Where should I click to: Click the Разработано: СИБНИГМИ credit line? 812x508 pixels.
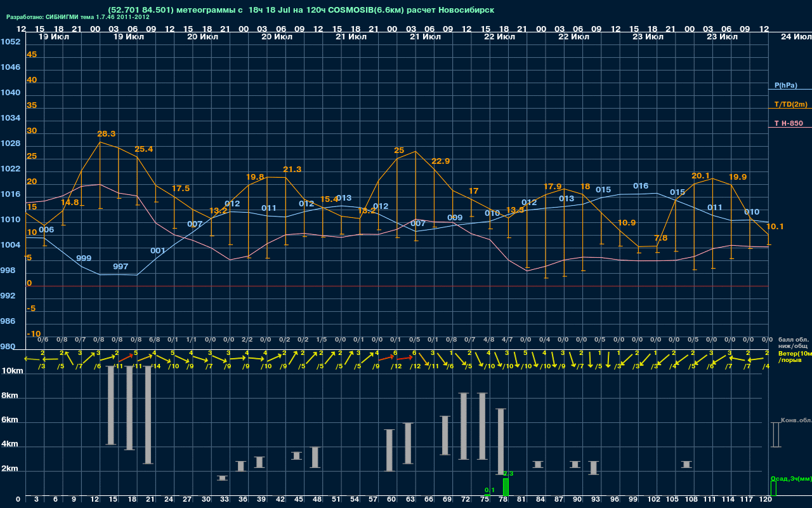pyautogui.click(x=78, y=17)
